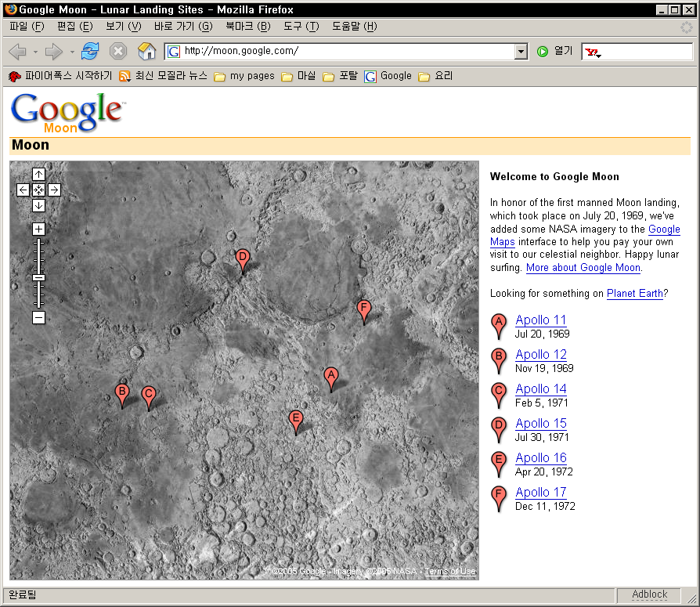This screenshot has height=607, width=700.
Task: Click the sidebar D pin beside Apollo 15
Action: 499,429
